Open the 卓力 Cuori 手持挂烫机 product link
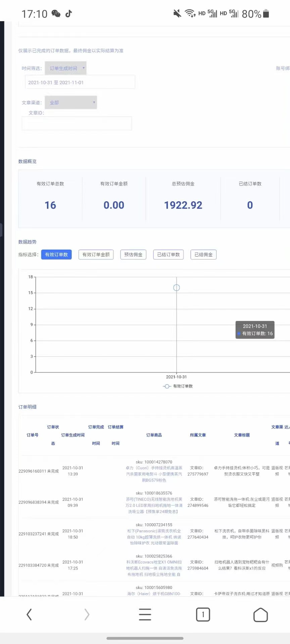This screenshot has width=290, height=644. click(x=154, y=474)
